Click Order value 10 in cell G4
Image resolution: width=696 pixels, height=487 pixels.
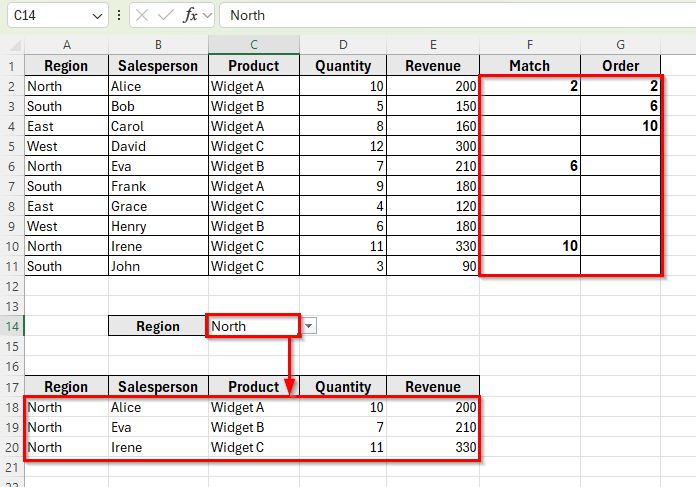pos(621,126)
